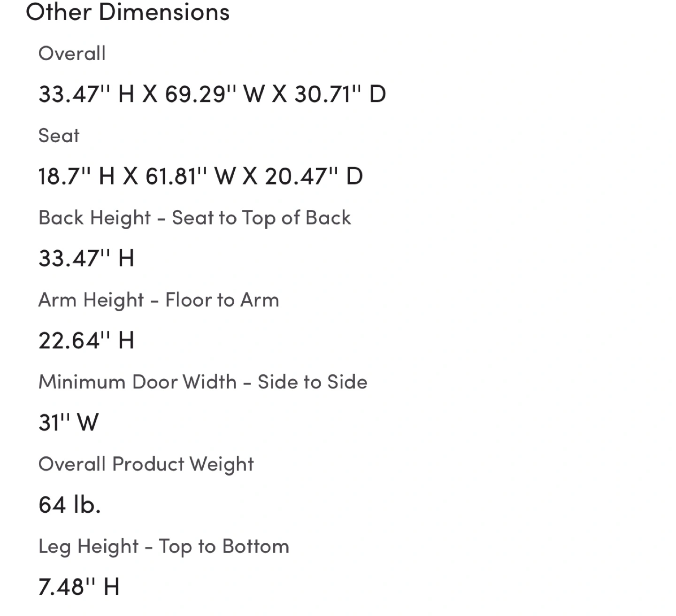Click the door width 31" W value

69,423
